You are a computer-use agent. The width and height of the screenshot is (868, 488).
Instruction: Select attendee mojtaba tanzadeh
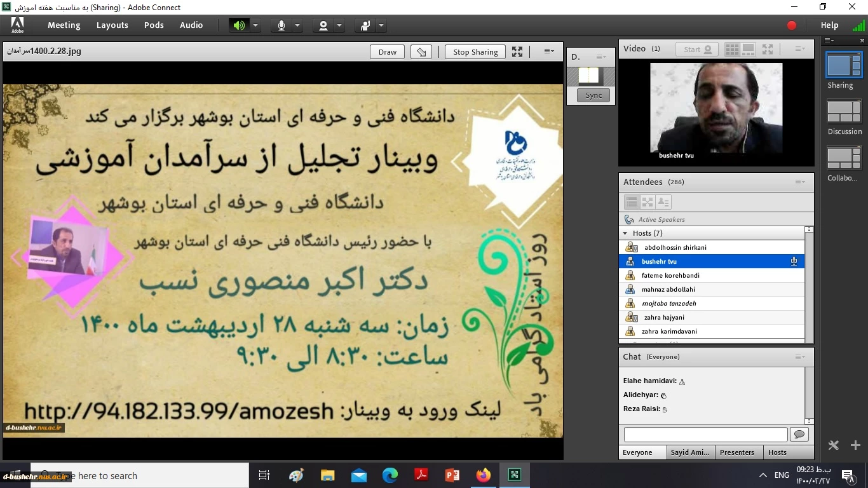point(712,303)
